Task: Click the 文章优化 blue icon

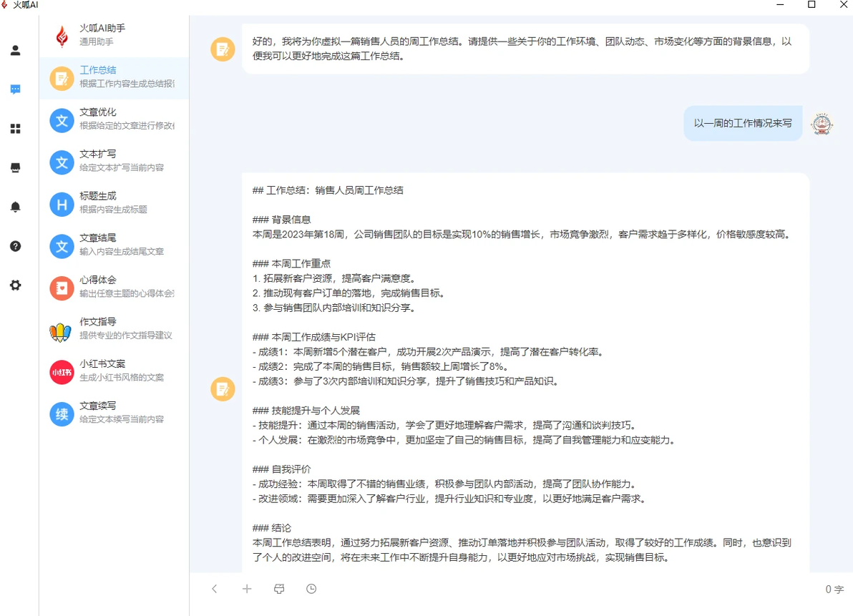Action: coord(62,120)
